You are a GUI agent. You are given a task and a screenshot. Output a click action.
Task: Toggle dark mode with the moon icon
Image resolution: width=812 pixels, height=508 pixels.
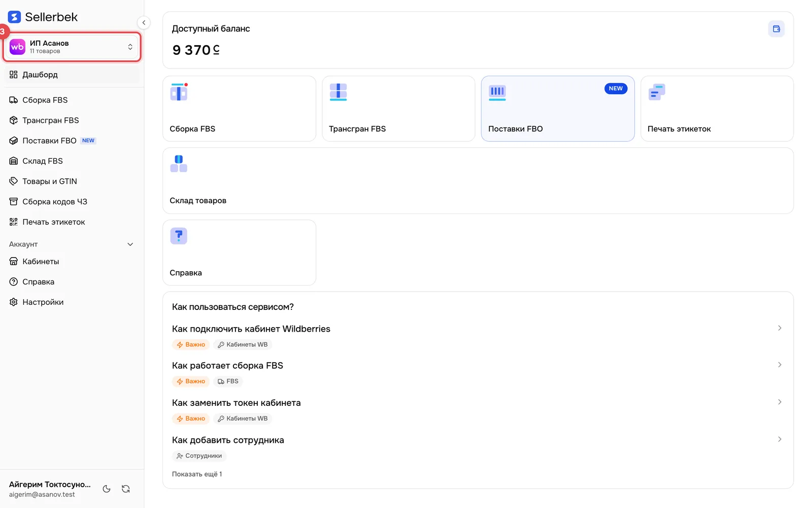click(x=107, y=489)
